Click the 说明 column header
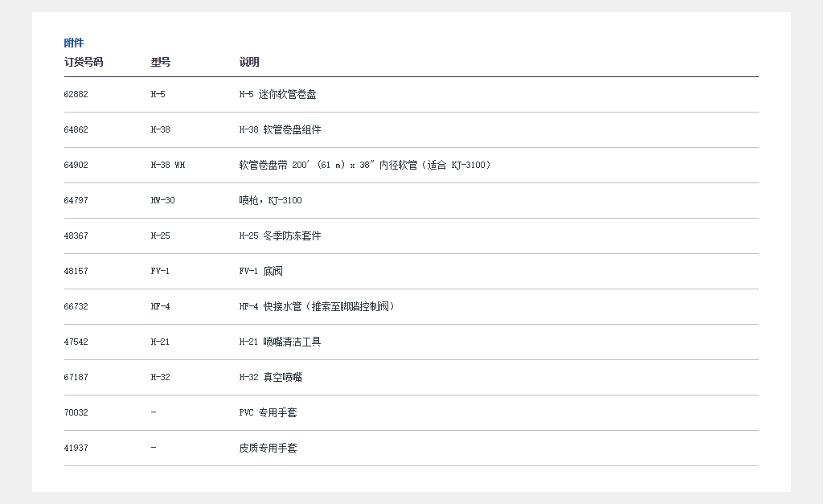This screenshot has height=504, width=824. point(249,62)
